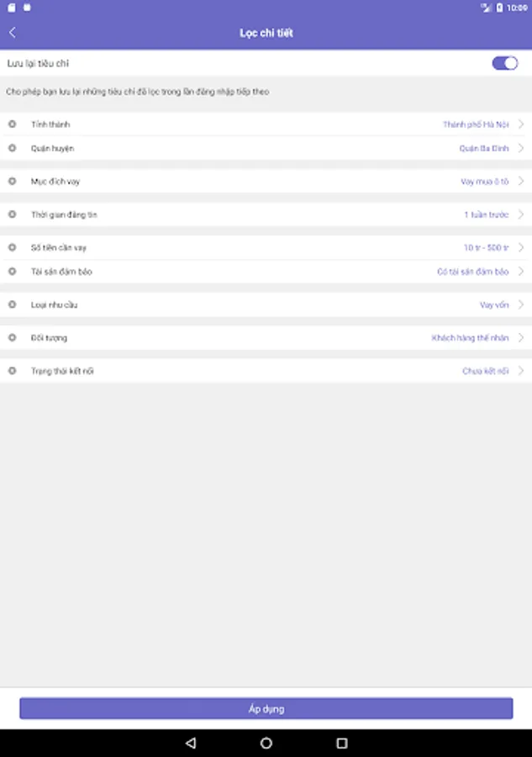Click the bullet icon beside Loại nhu cầu
The height and width of the screenshot is (757, 532).
click(12, 304)
